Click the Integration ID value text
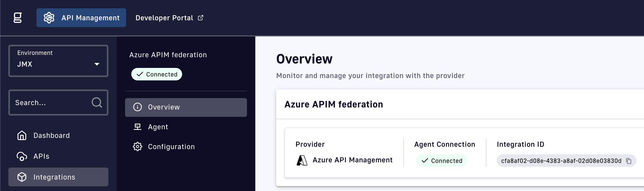The width and height of the screenshot is (644, 191). [561, 161]
